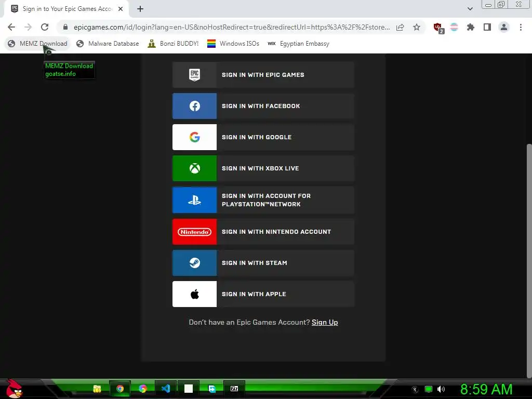Switch to the active Chrome taskbar icon

[120, 389]
